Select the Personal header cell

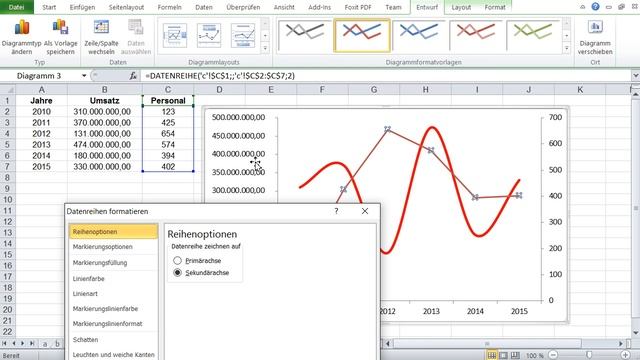[168, 100]
